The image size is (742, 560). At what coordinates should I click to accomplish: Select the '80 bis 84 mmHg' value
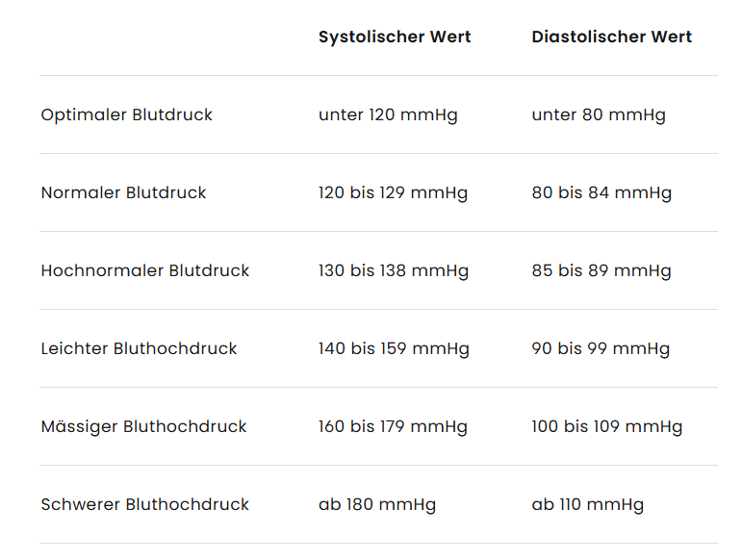(x=601, y=193)
